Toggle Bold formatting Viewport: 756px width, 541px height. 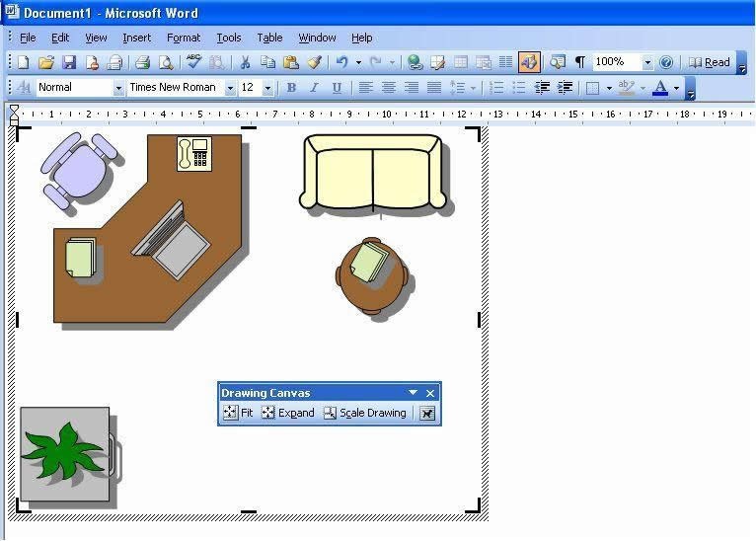pos(291,88)
